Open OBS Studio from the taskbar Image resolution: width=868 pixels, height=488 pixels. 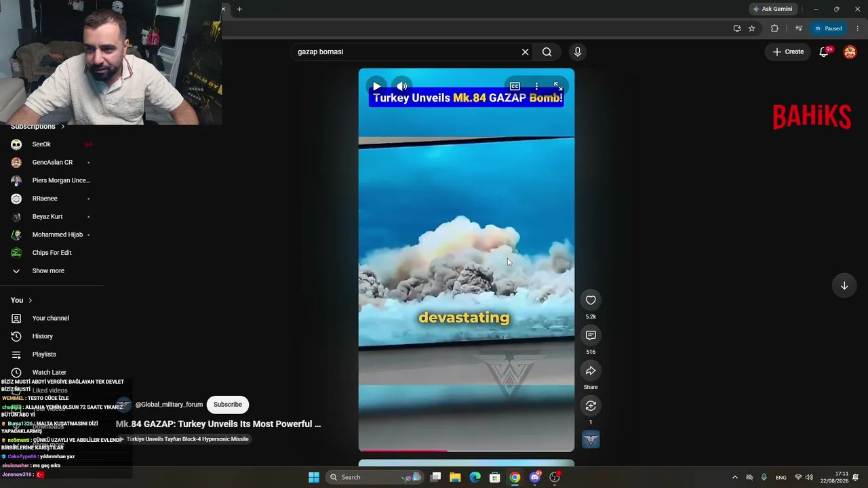555,477
